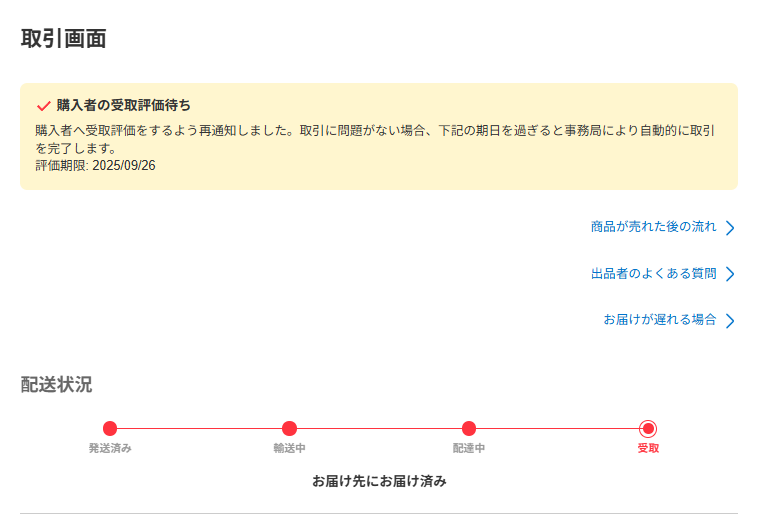Image resolution: width=781 pixels, height=525 pixels.
Task: Click the 購入者の受取評価待ち notice title
Action: coord(123,105)
